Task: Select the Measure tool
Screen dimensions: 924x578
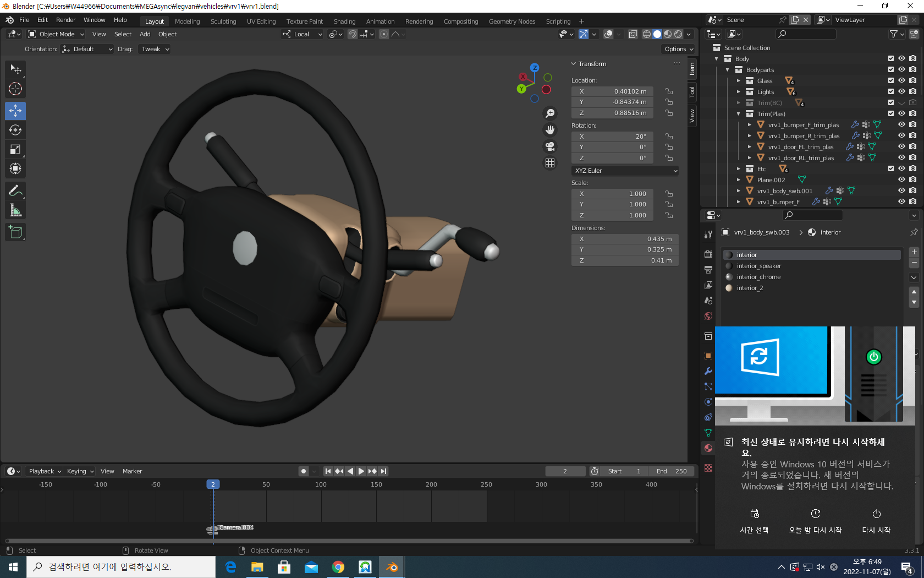Action: (15, 210)
